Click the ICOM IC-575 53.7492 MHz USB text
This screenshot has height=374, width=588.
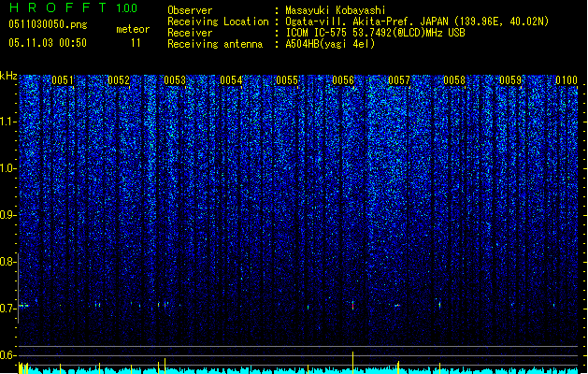[x=375, y=33]
